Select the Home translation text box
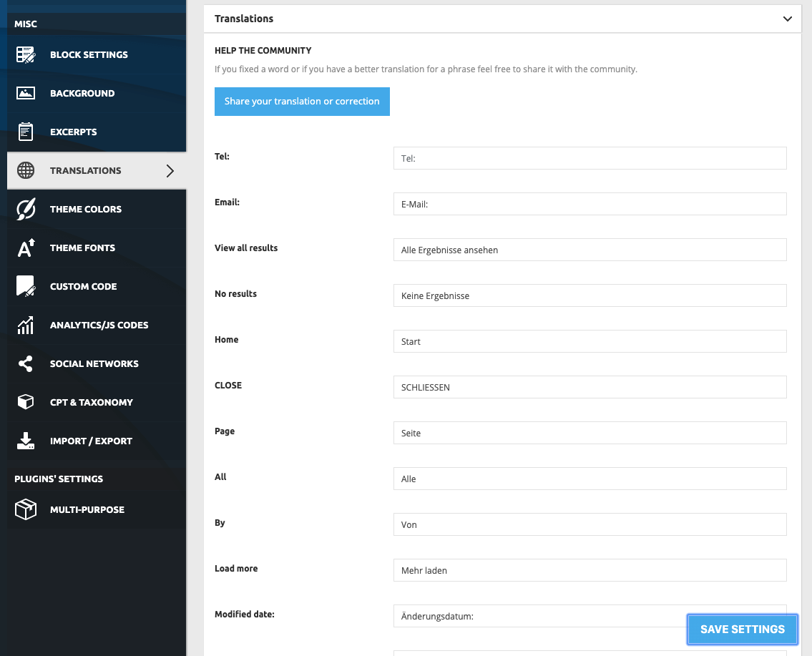Screen dimensions: 812x656 [x=590, y=341]
